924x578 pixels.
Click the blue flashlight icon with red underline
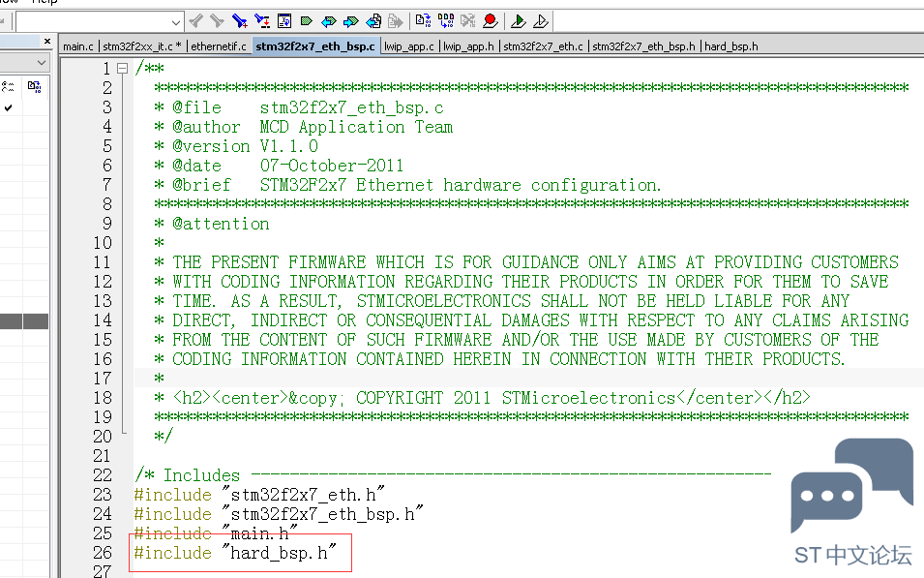pos(261,22)
